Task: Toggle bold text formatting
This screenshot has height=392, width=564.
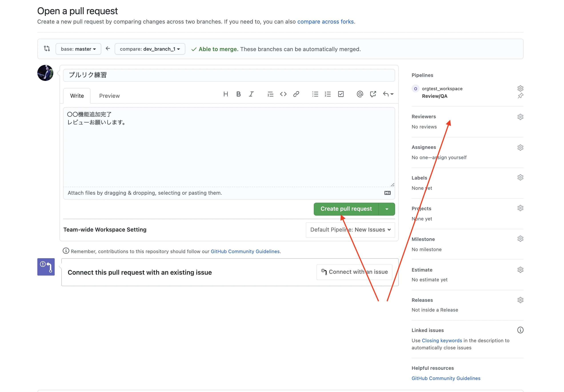Action: 238,94
